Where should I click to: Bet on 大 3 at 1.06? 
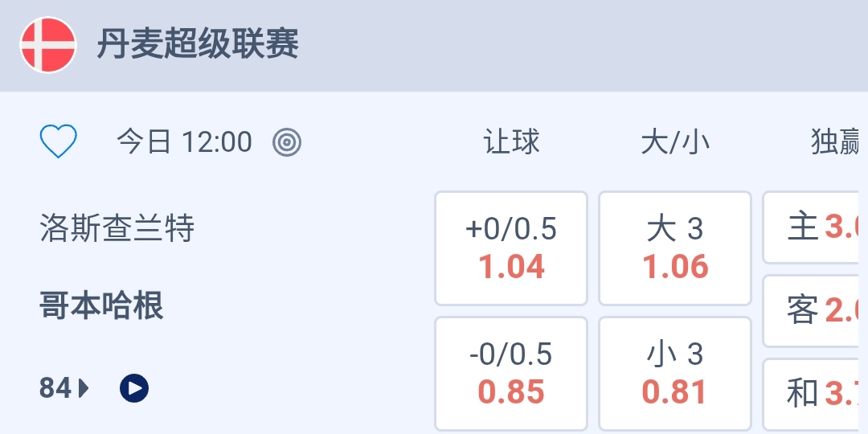tap(675, 248)
